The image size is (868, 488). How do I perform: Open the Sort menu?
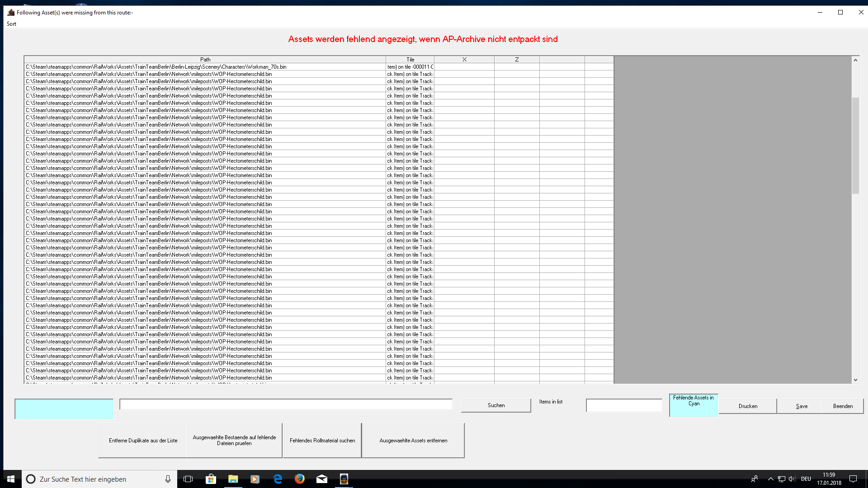[x=11, y=24]
